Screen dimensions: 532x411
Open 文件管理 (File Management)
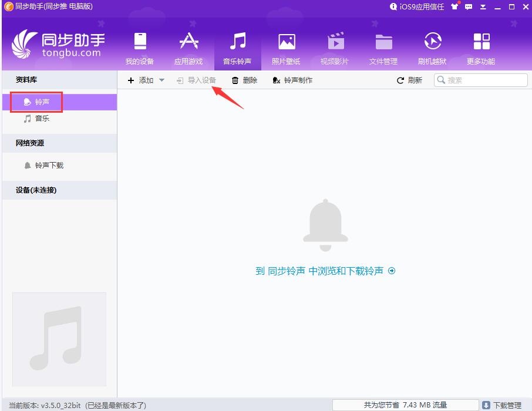coord(383,47)
